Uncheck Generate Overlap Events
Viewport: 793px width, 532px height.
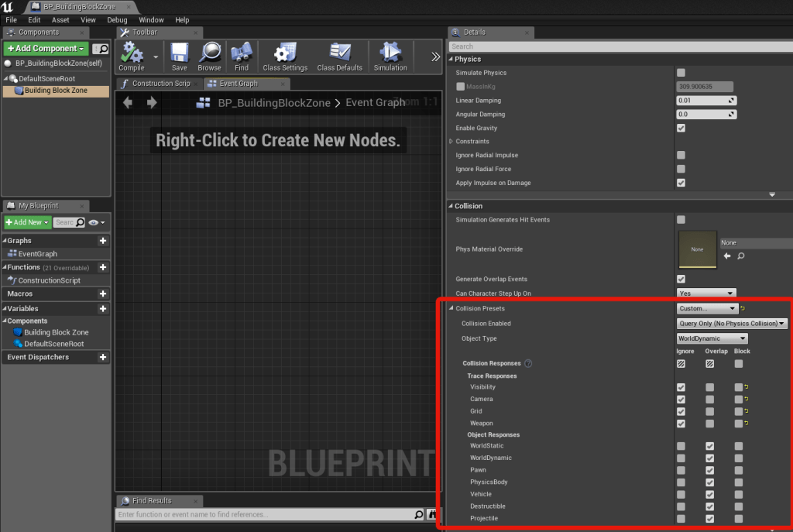tap(681, 279)
